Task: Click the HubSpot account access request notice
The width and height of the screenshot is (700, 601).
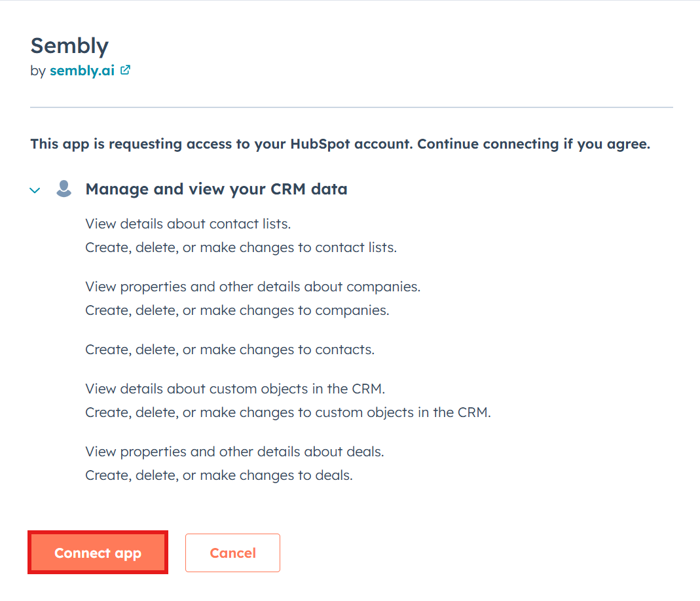Action: (340, 144)
